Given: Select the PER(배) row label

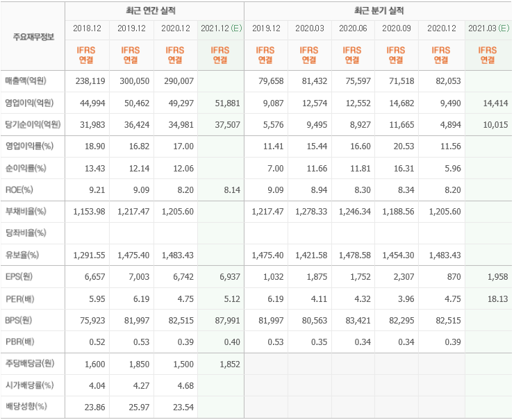Looking at the screenshot, I should pos(20,299).
